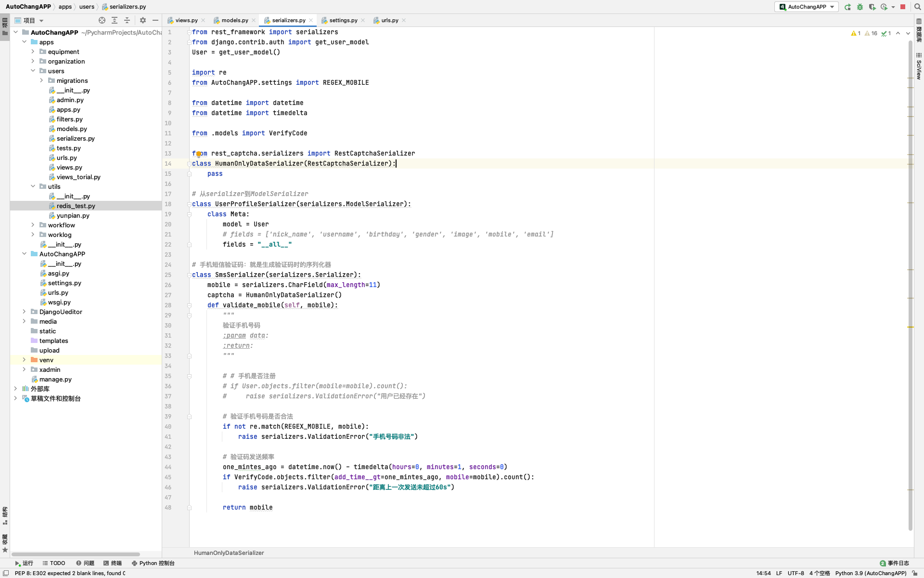Image resolution: width=924 pixels, height=578 pixels.
Task: Expand the equipment folder
Action: [x=33, y=52]
